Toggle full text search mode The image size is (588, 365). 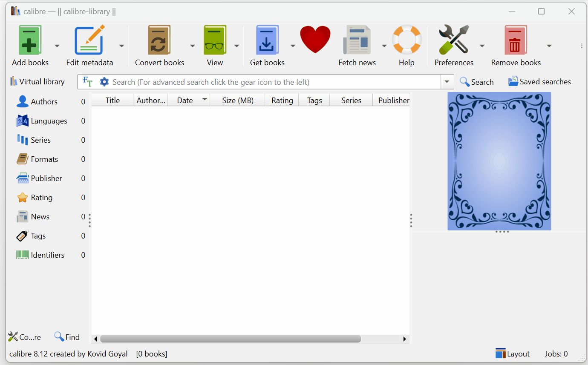coord(87,81)
